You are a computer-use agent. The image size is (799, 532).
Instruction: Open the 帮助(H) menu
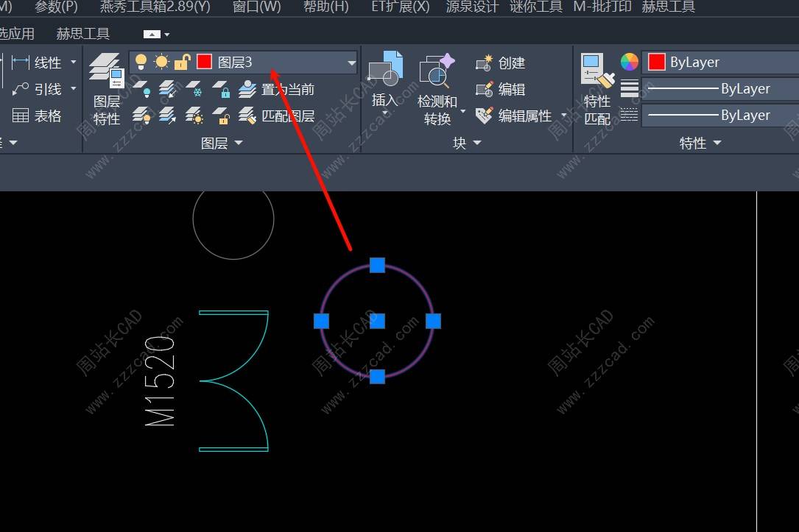325,7
